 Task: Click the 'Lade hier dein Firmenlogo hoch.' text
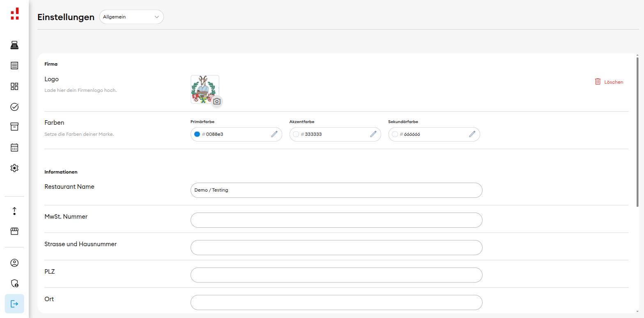pyautogui.click(x=80, y=90)
